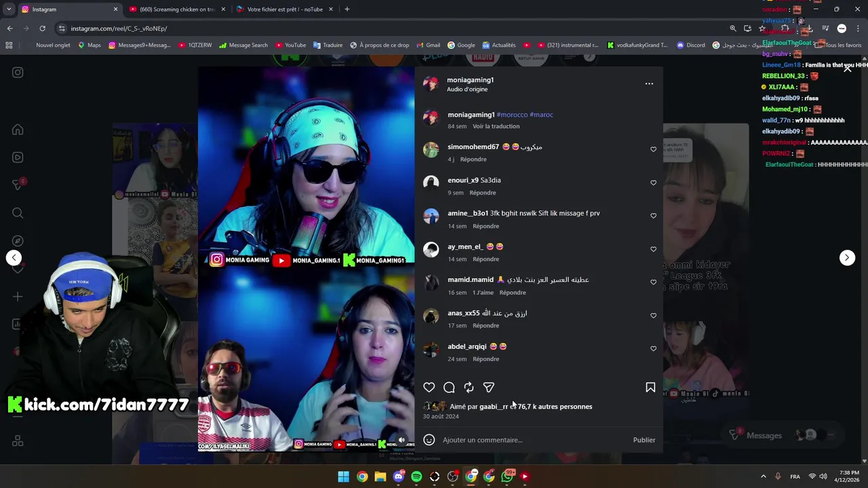868x488 pixels.
Task: Close the reel viewer with the X
Action: [x=847, y=68]
